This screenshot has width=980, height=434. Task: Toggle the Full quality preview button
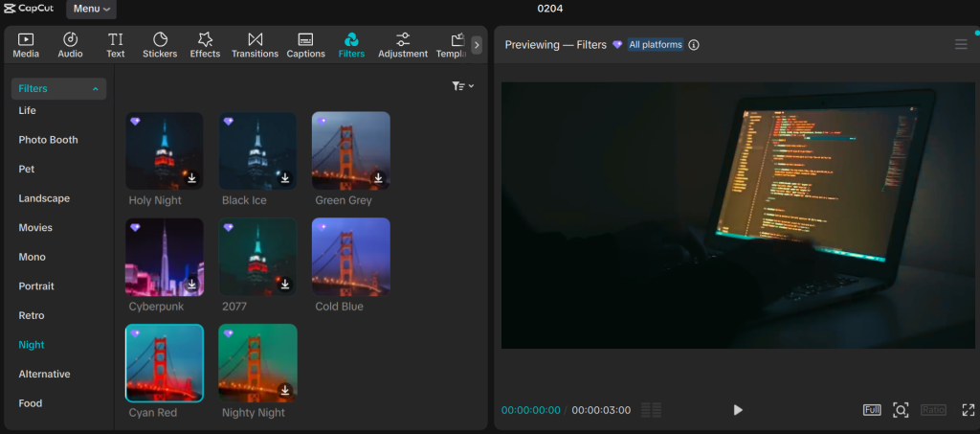[872, 410]
